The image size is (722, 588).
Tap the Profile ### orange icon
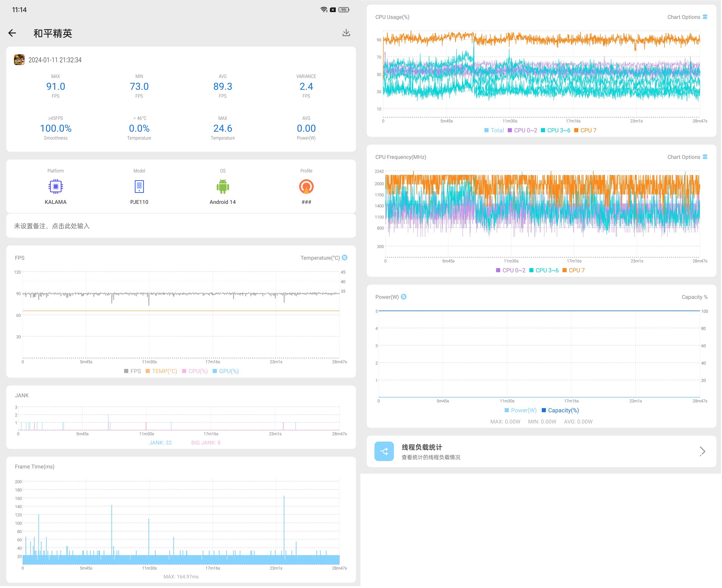tap(306, 186)
